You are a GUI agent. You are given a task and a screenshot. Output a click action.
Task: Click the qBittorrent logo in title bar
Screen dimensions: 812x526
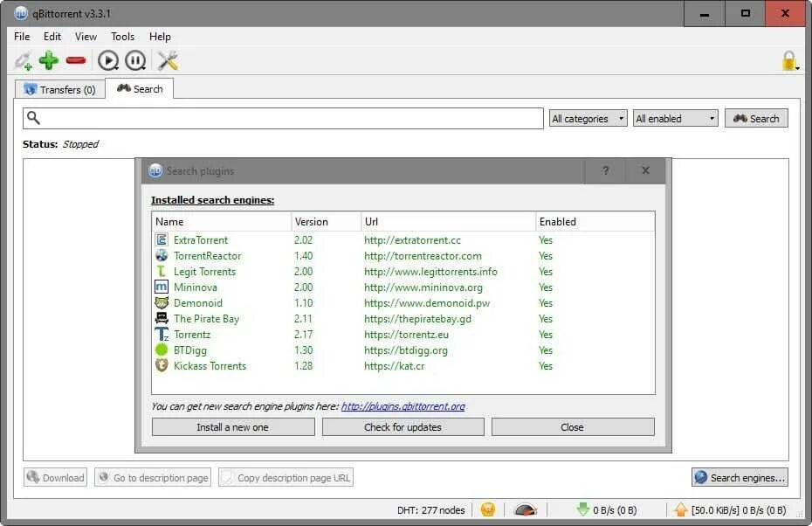click(21, 13)
